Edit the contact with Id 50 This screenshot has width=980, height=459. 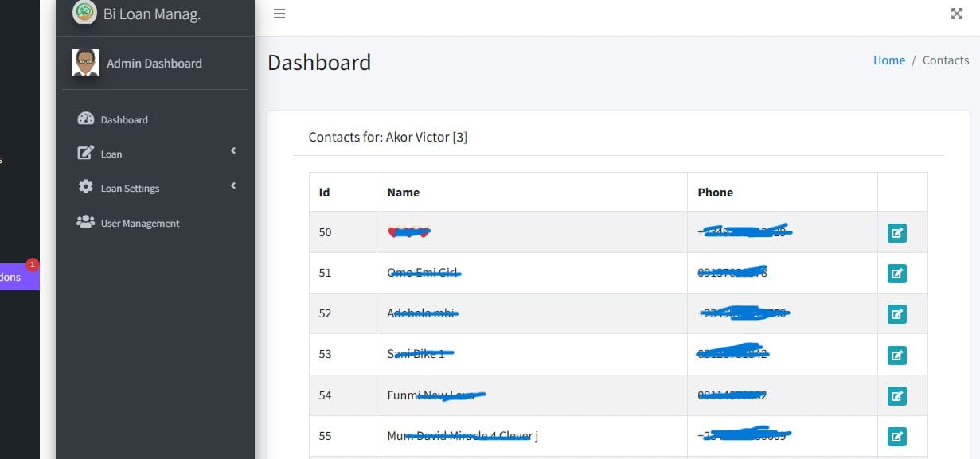896,233
